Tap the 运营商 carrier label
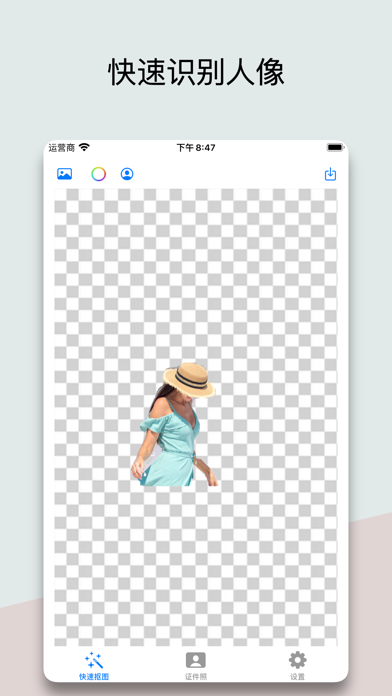 62,148
